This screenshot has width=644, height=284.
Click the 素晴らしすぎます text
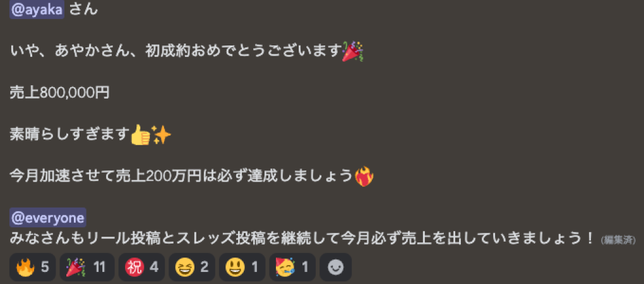click(69, 135)
